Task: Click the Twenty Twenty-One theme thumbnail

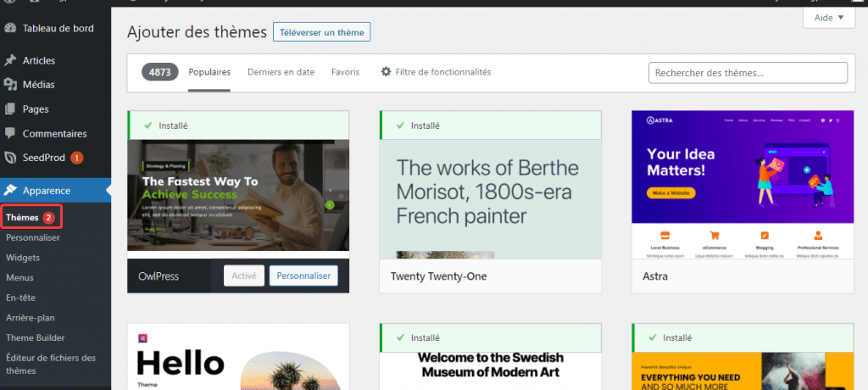Action: coord(491,199)
